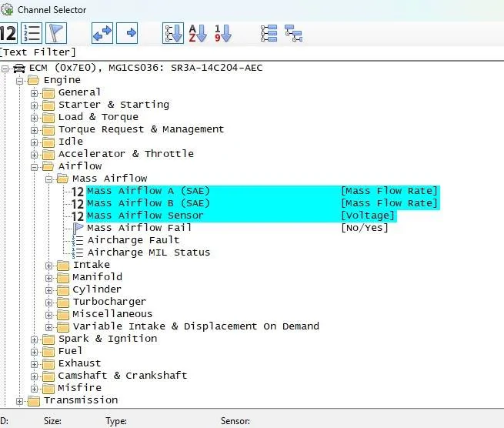Click the flag icon beside Mass Airflow Fail
Image resolution: width=504 pixels, height=428 pixels.
(x=78, y=229)
